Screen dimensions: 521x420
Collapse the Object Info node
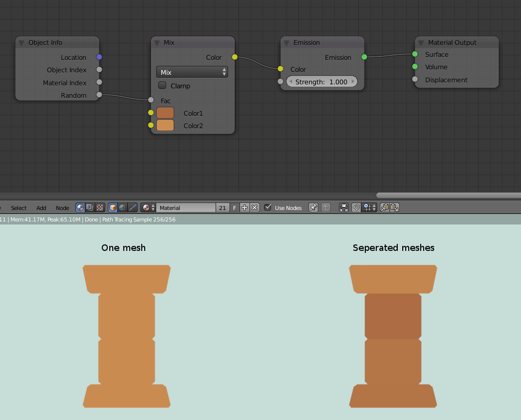click(21, 43)
